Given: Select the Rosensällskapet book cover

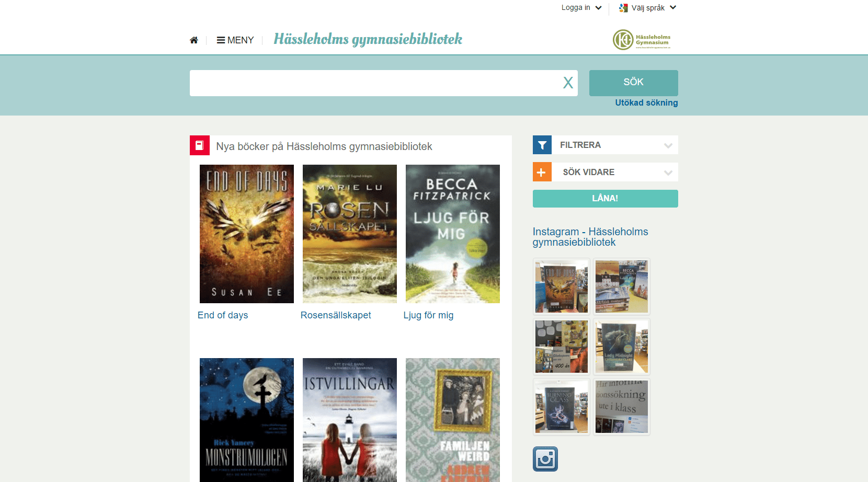Looking at the screenshot, I should tap(349, 234).
